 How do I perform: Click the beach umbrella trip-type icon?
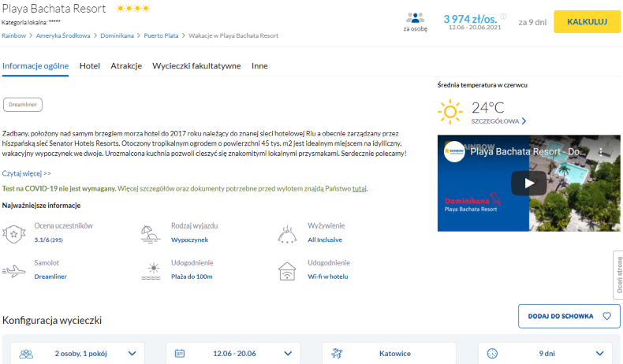click(x=151, y=234)
